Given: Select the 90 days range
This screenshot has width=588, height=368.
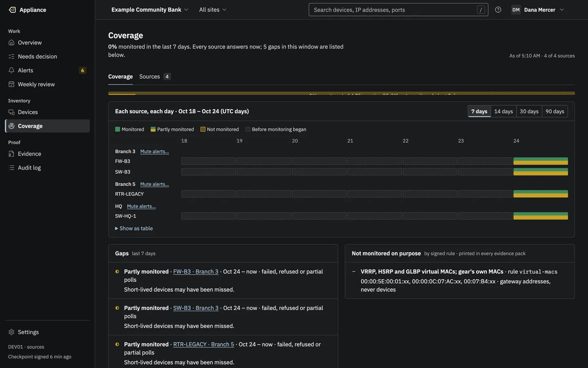Looking at the screenshot, I should pos(555,111).
